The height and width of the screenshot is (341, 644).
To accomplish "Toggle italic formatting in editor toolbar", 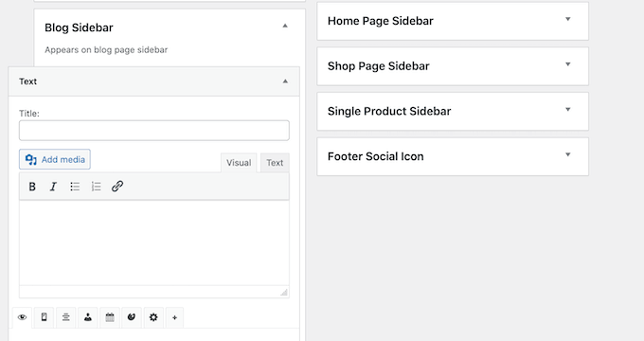I will click(53, 187).
